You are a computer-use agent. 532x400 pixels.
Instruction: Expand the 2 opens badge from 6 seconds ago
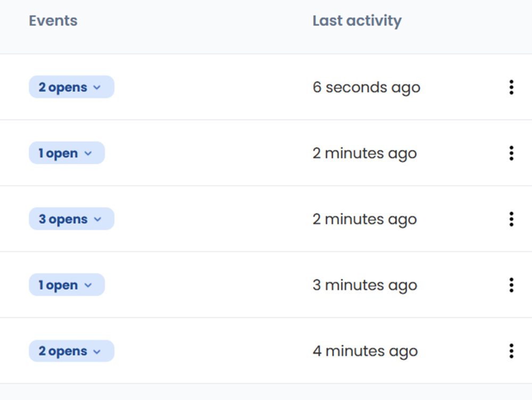pos(72,87)
